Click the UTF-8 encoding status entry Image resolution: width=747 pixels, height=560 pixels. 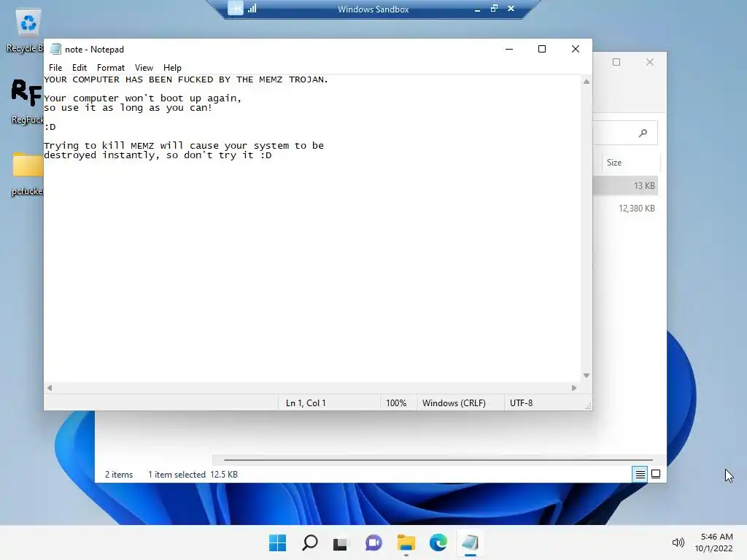(x=521, y=402)
